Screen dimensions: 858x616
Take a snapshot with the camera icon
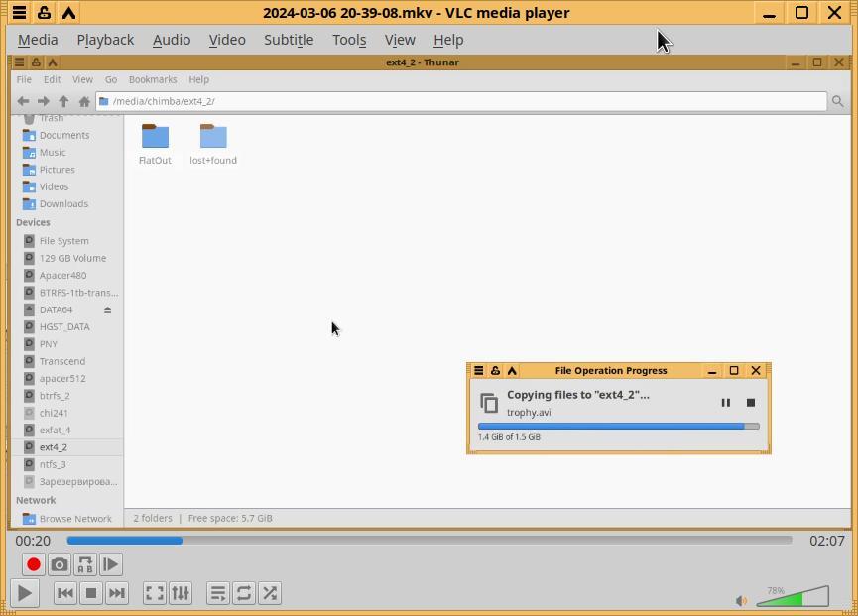(60, 564)
